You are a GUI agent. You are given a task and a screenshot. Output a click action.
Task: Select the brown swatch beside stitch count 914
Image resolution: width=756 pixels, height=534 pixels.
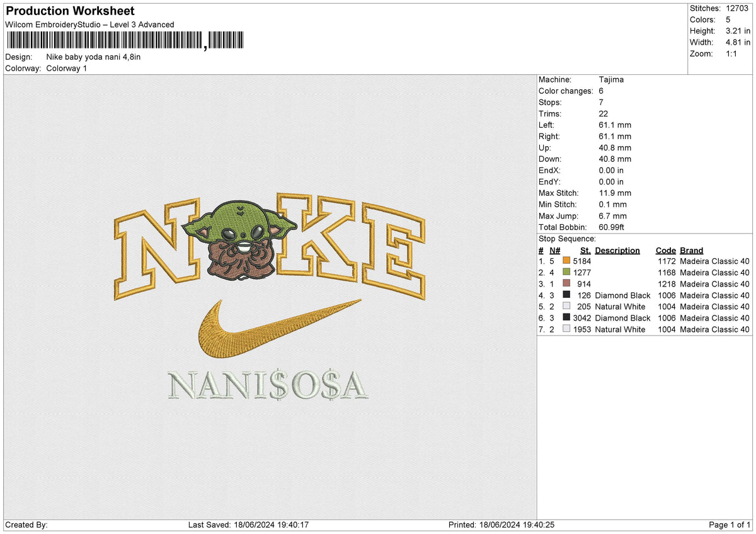tap(566, 283)
